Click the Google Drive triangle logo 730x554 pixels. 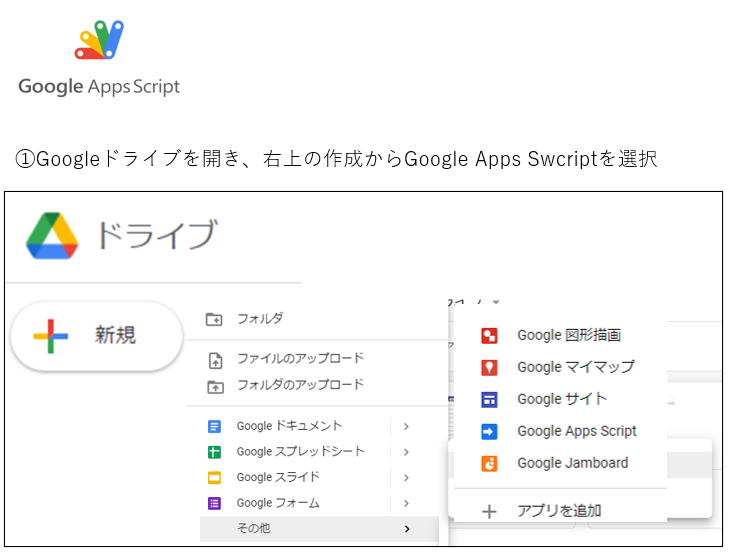click(52, 236)
